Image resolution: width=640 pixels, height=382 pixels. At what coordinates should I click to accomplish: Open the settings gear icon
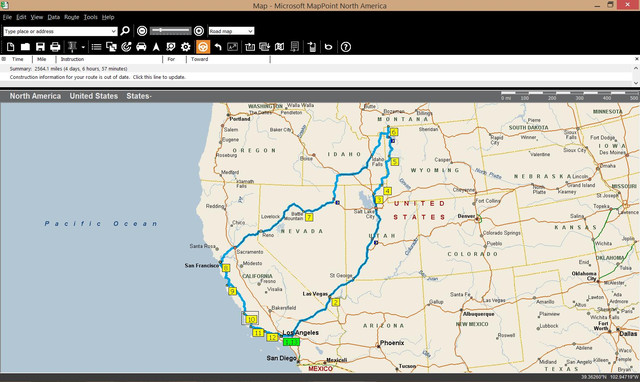pyautogui.click(x=186, y=47)
